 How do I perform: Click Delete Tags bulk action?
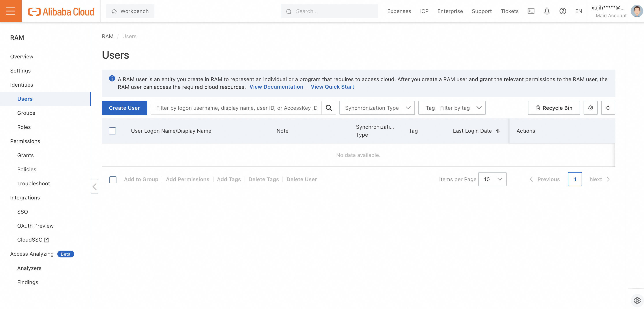tap(264, 179)
